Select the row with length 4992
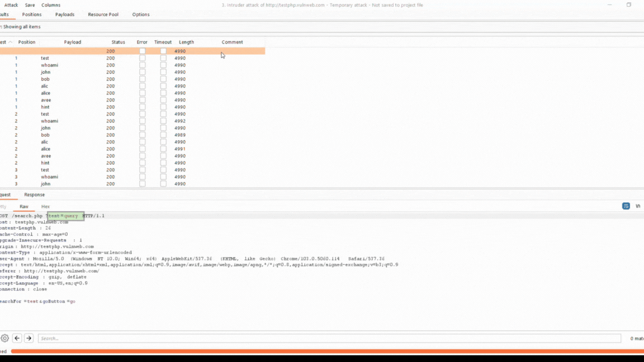 click(132, 121)
